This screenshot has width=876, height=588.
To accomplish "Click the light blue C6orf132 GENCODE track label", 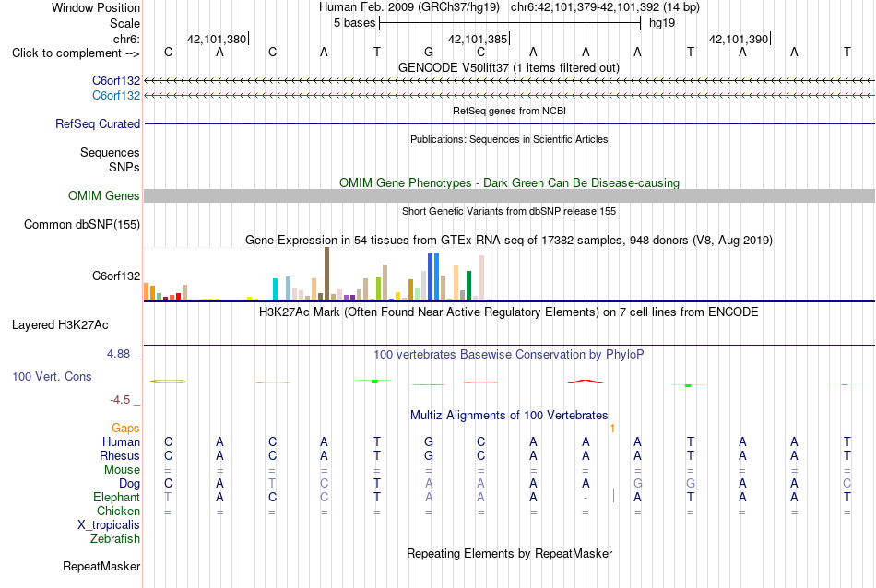I will pos(116,96).
